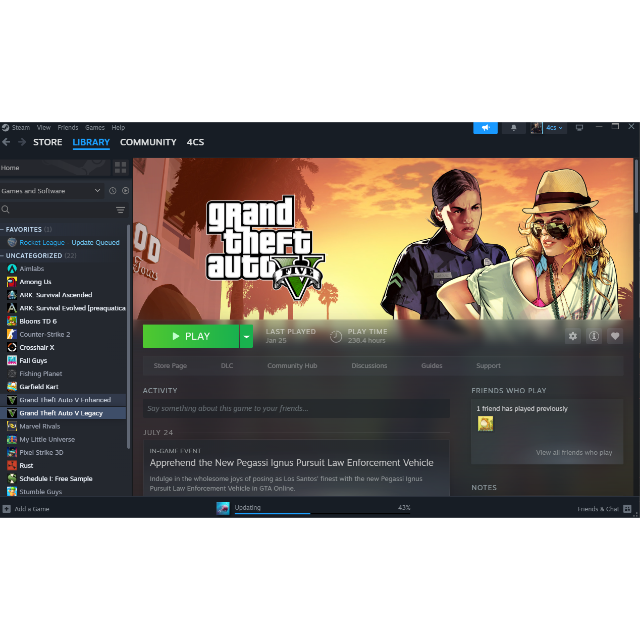This screenshot has height=640, width=640.
Task: Show game info via circled-i icon
Action: coord(593,336)
